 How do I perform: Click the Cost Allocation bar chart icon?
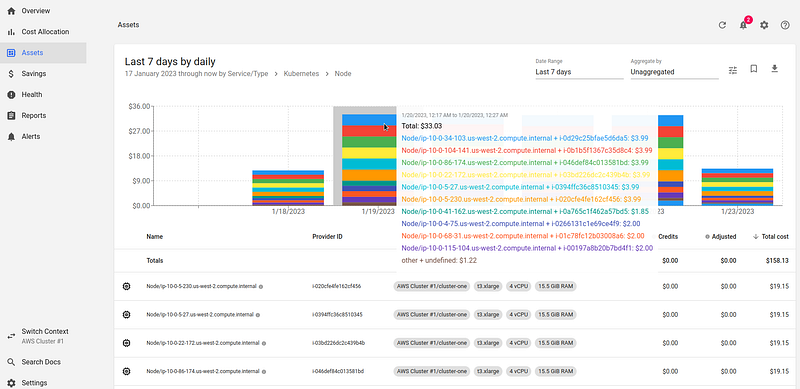tap(11, 32)
